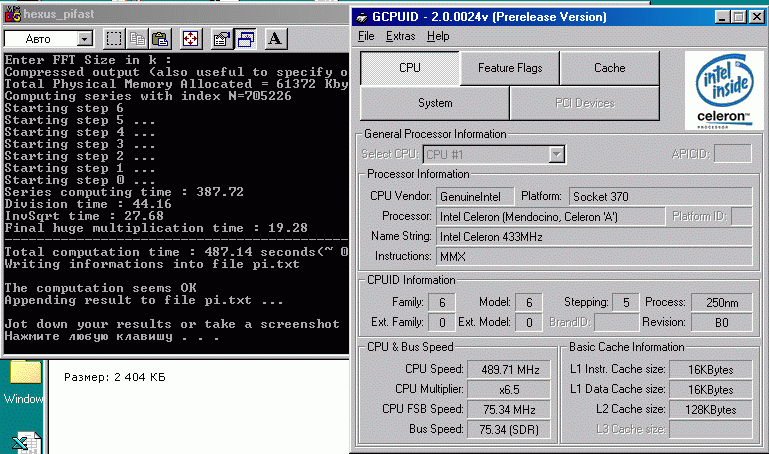
Task: Open console Properties icon in toolbar
Action: click(222, 39)
